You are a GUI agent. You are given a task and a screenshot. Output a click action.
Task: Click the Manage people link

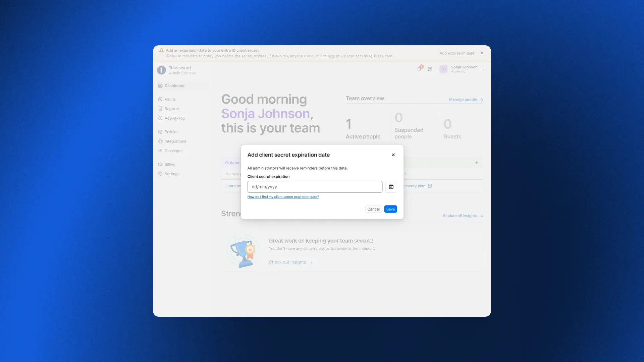coord(466,100)
